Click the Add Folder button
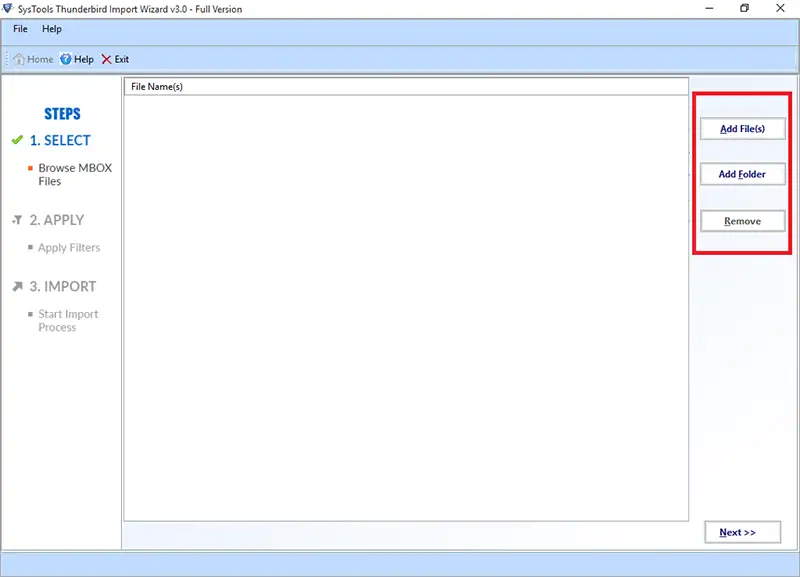This screenshot has width=800, height=577. [x=742, y=174]
